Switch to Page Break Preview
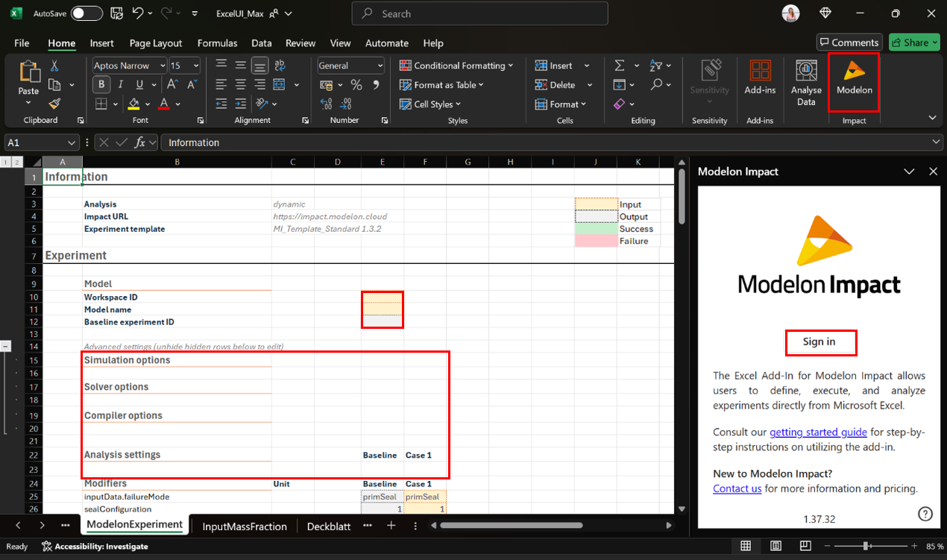This screenshot has height=560, width=947. 806,547
